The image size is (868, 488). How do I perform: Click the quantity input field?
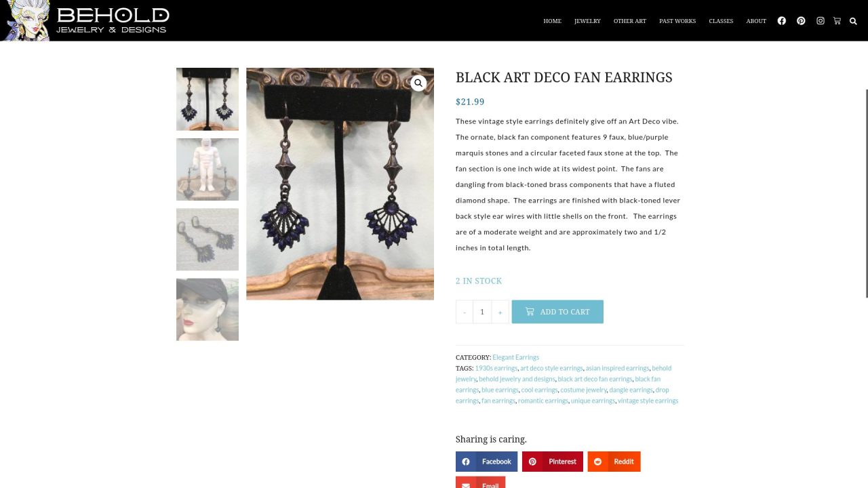(x=482, y=312)
